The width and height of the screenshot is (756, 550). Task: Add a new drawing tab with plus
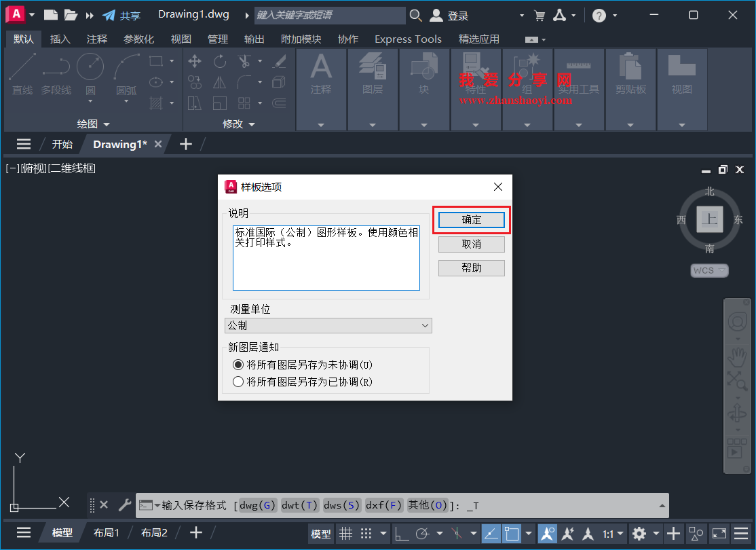point(186,144)
